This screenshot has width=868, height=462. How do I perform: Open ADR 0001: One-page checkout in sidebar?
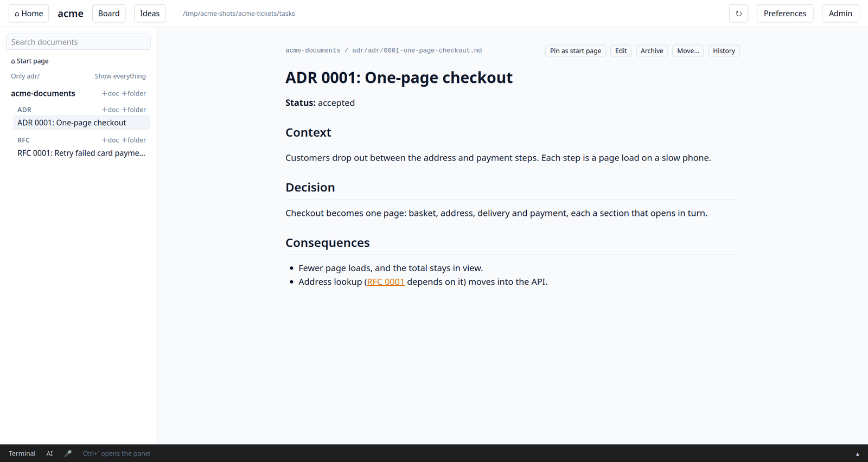pos(81,123)
